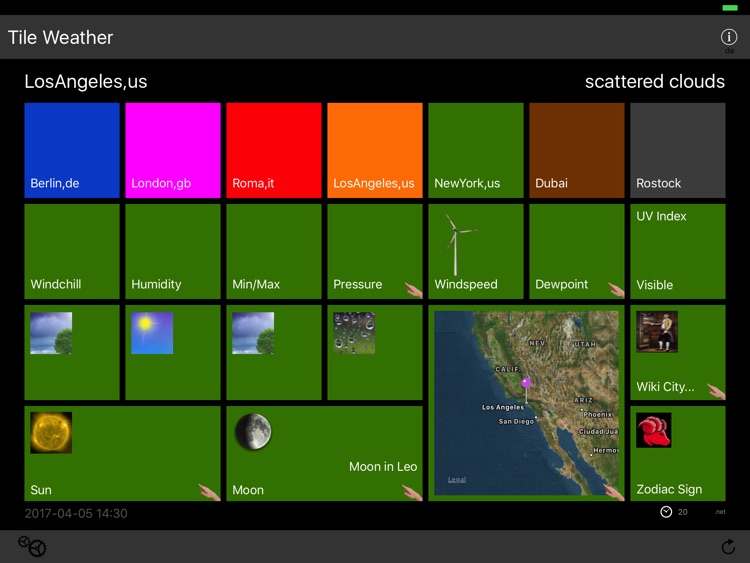750x563 pixels.
Task: Select the sunny sky forecast image
Action: [x=152, y=333]
